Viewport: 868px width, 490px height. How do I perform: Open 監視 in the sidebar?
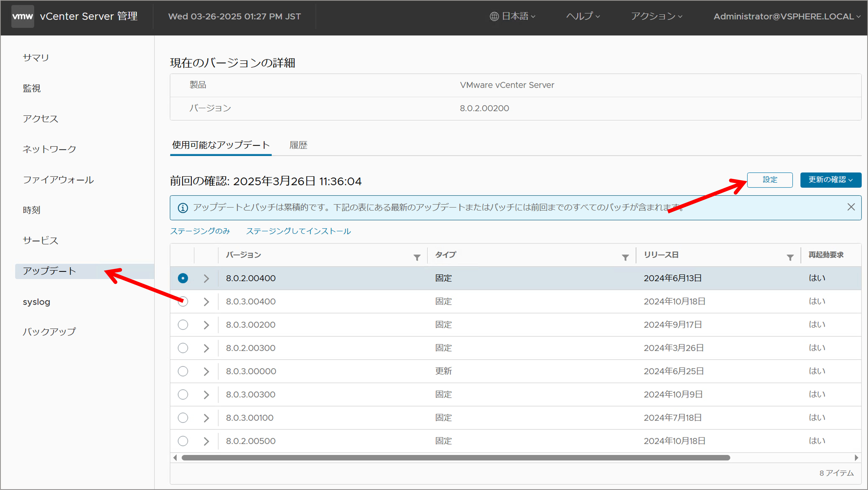(x=32, y=88)
